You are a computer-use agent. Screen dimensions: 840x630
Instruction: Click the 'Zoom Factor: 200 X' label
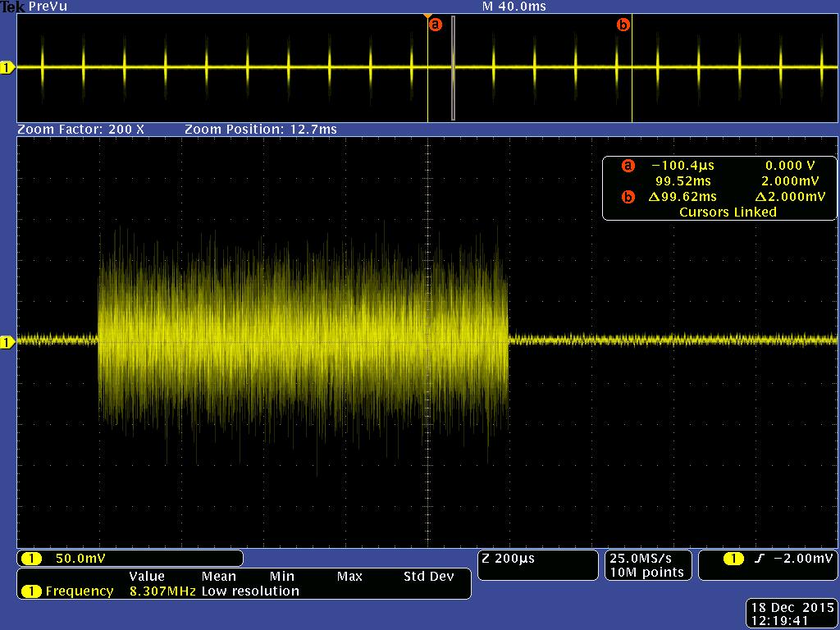coord(81,129)
